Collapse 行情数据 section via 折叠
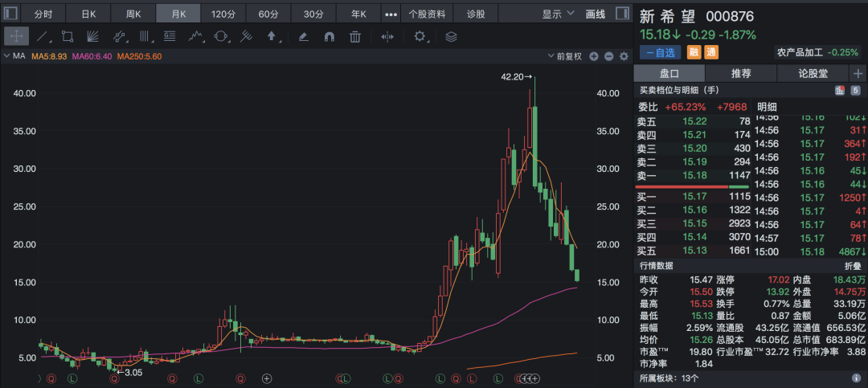The height and width of the screenshot is (388, 868). click(x=853, y=266)
